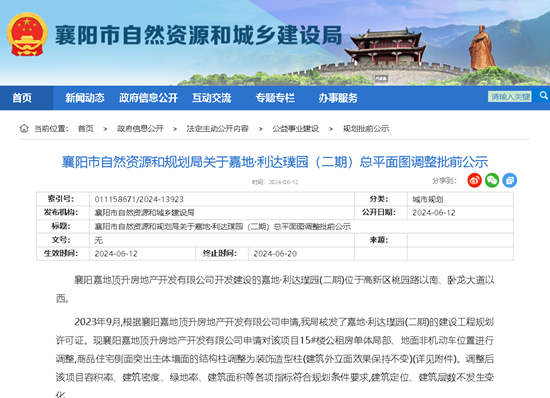Click 终止时间 value 2024-06-20
Image resolution: width=550 pixels, height=398 pixels.
click(275, 254)
